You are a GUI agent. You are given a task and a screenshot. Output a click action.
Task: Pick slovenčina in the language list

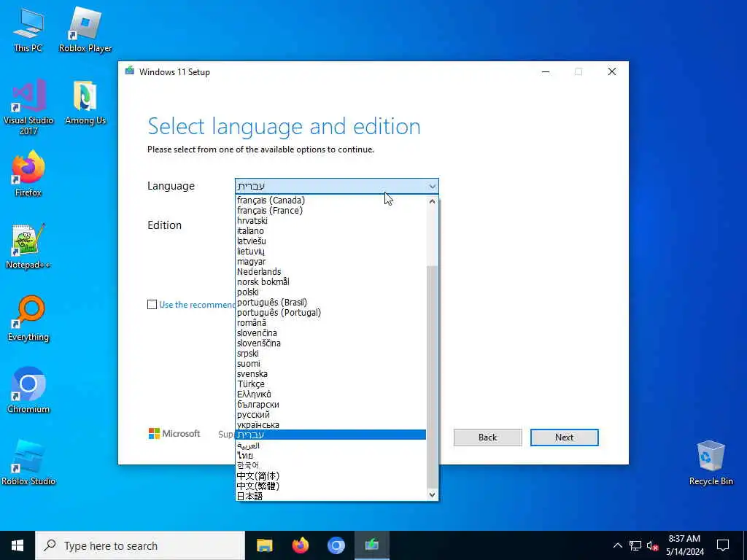pos(330,332)
